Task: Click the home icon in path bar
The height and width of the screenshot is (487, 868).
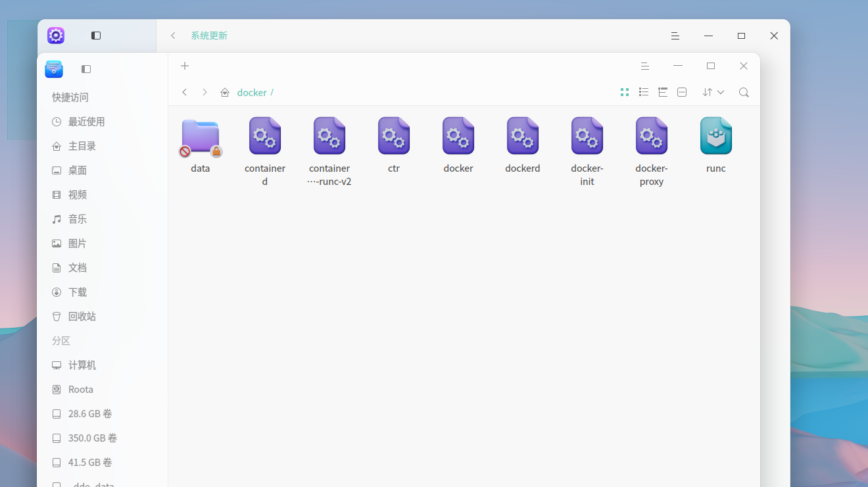Action: (225, 92)
